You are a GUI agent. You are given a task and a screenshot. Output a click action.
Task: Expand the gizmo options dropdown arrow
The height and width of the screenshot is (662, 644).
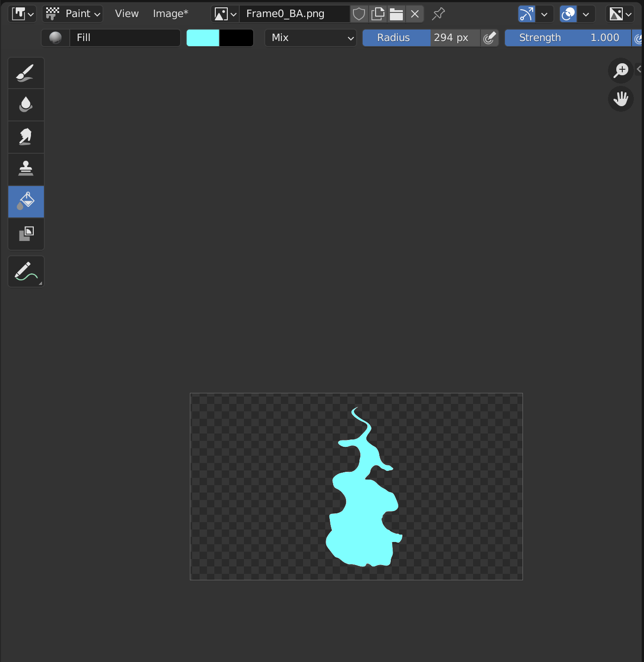point(545,14)
